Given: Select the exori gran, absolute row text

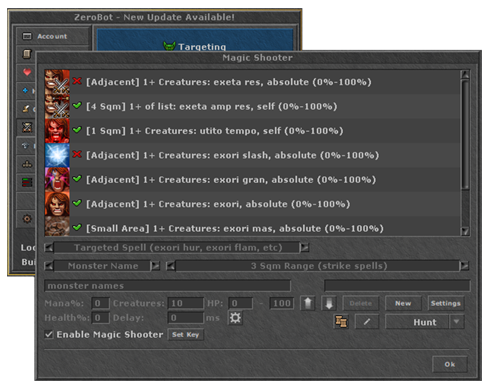Looking at the screenshot, I should pyautogui.click(x=231, y=179).
